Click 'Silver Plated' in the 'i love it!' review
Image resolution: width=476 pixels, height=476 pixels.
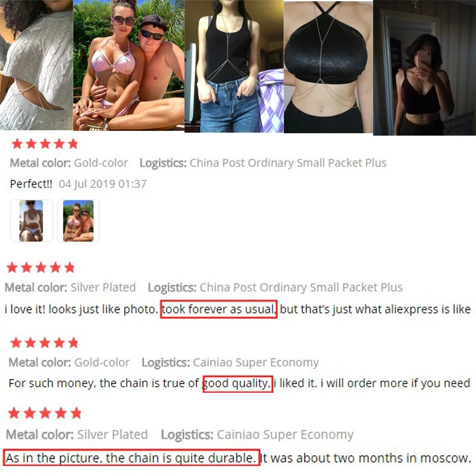103,287
